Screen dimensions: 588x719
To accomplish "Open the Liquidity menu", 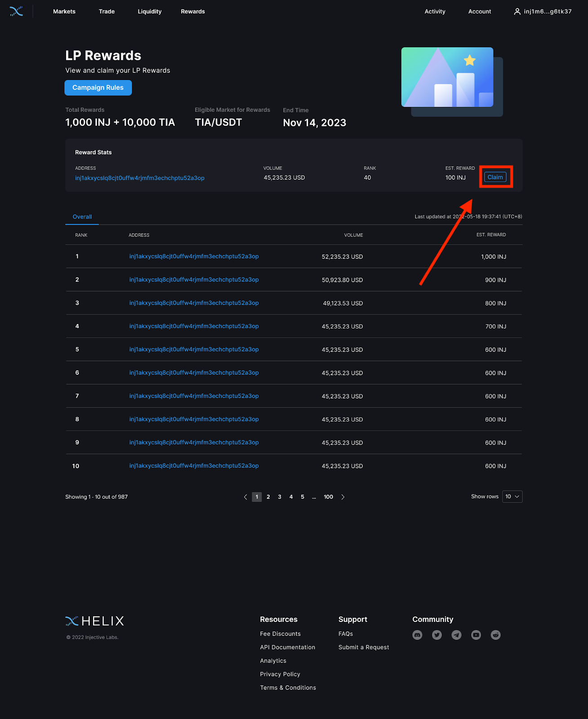I will [150, 12].
